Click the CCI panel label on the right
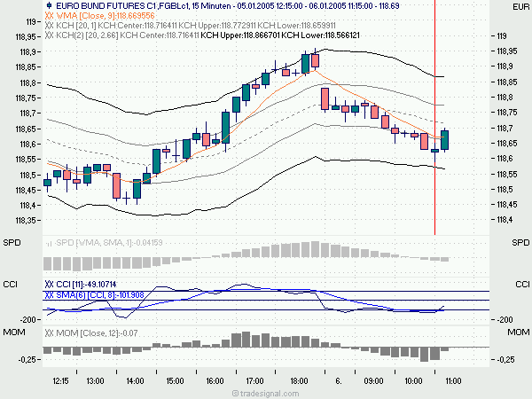The width and height of the screenshot is (532, 399). [x=522, y=285]
